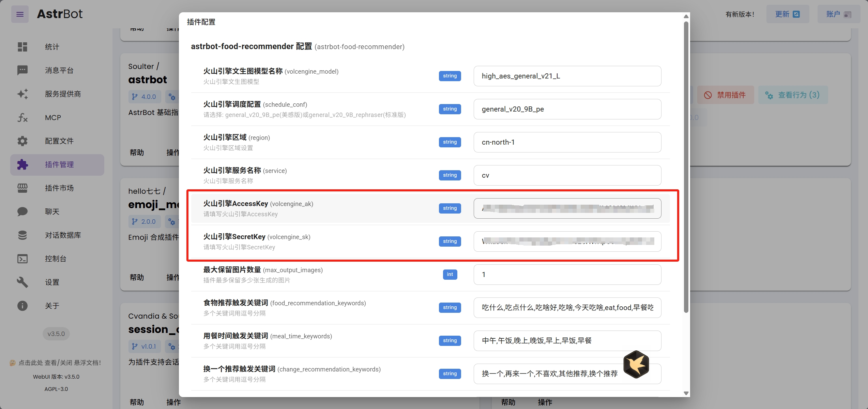The image size is (868, 409).
Task: Select the 消息平台 chat bubble icon
Action: tap(22, 70)
